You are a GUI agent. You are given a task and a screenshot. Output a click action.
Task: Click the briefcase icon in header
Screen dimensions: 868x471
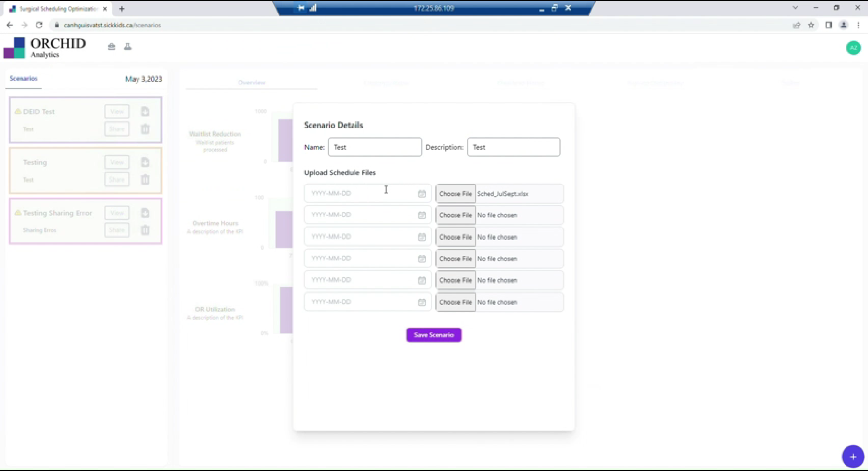(112, 46)
